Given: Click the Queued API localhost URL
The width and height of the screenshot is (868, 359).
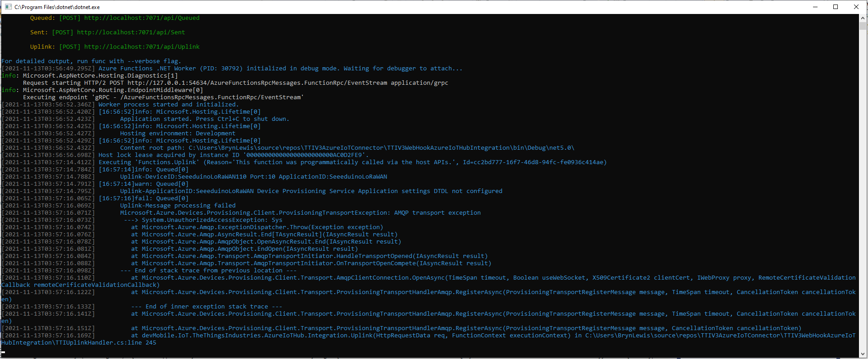Looking at the screenshot, I should tap(142, 18).
